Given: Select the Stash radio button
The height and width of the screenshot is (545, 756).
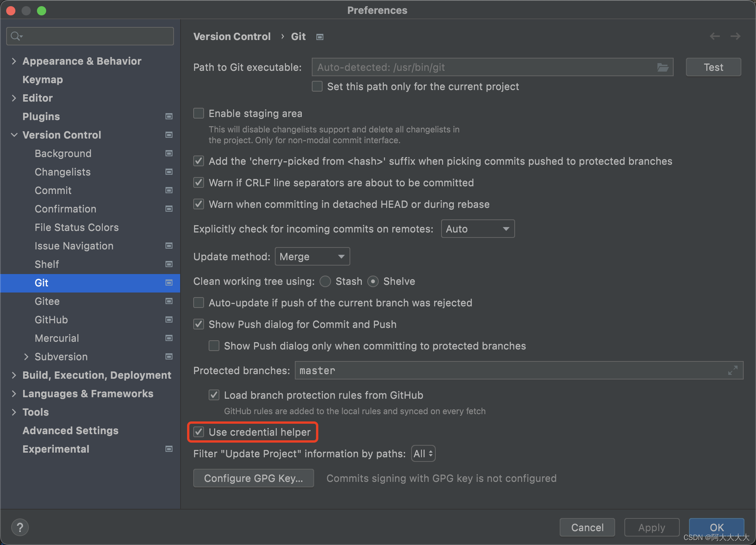Looking at the screenshot, I should point(325,281).
